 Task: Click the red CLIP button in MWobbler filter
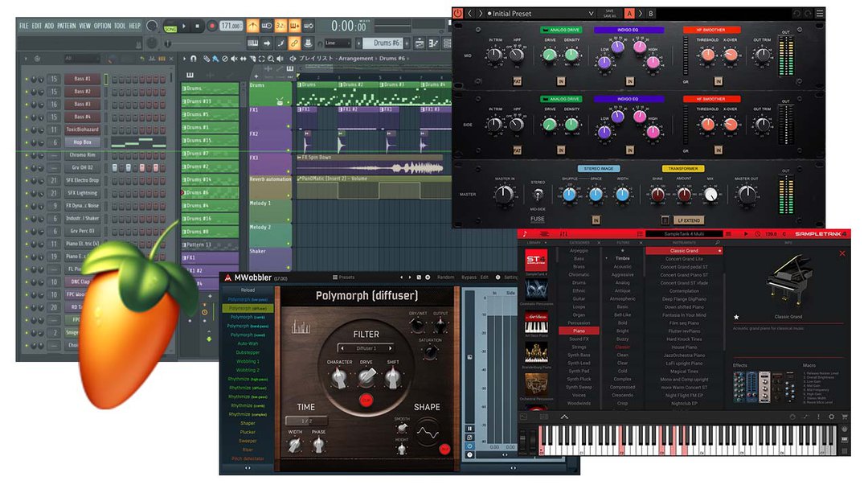click(x=366, y=400)
